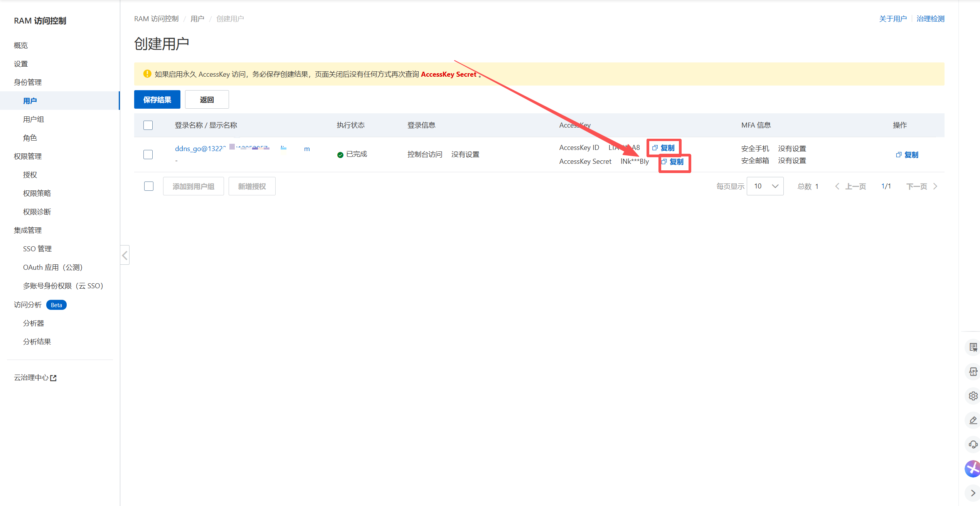Select the ddns_go user row checkbox
The width and height of the screenshot is (980, 506).
[148, 155]
